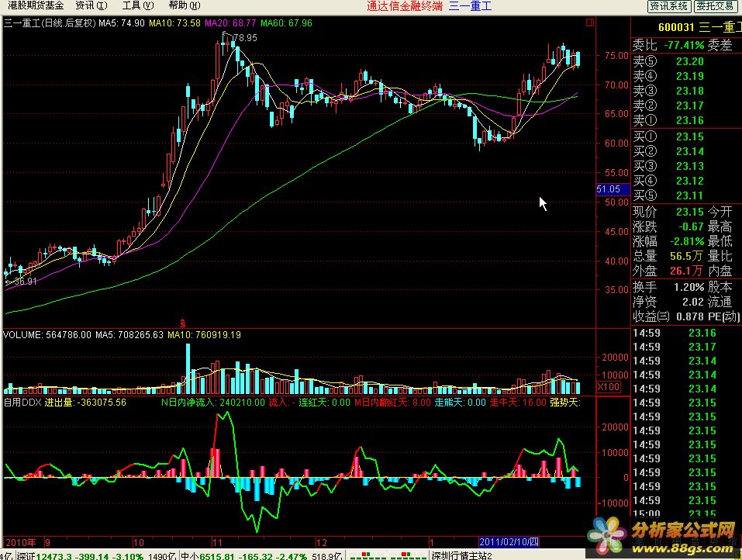Open the 资讯(I) menu

[x=91, y=5]
